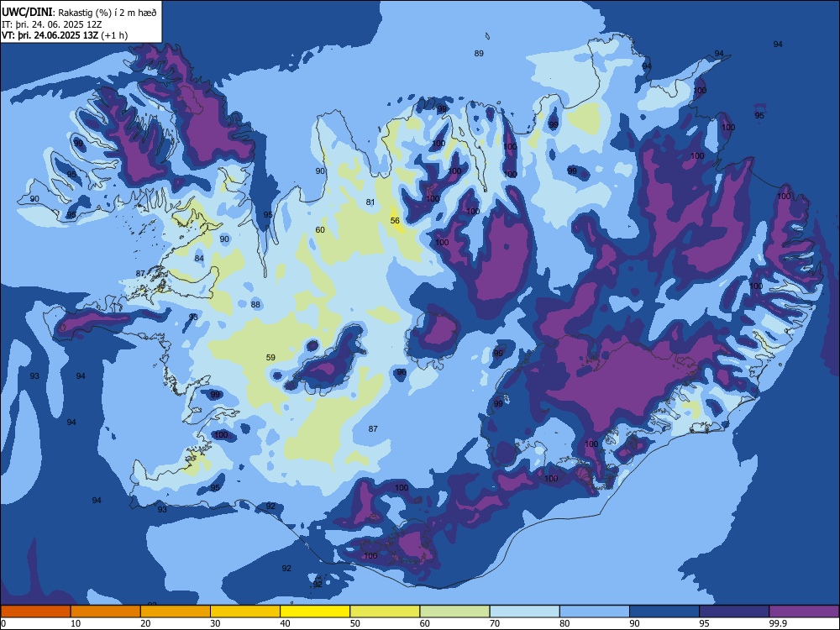The image size is (840, 630).
Task: Click the legend scale label '40'
Action: [285, 623]
